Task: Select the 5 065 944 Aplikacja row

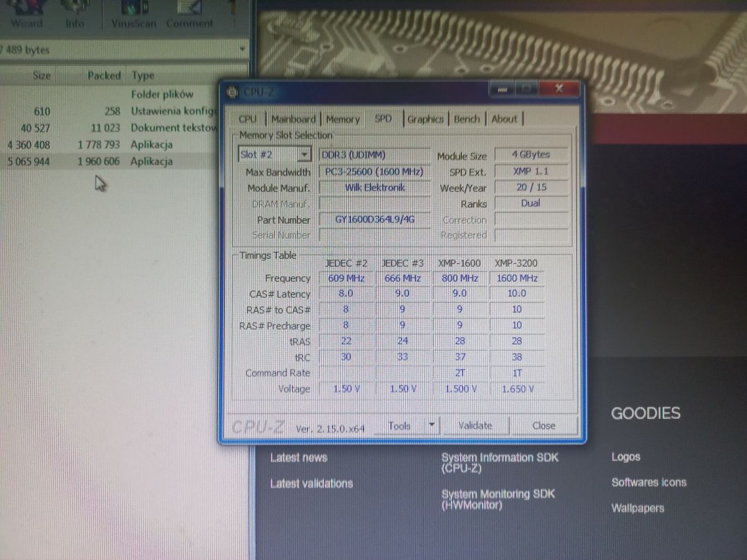Action: click(x=109, y=161)
